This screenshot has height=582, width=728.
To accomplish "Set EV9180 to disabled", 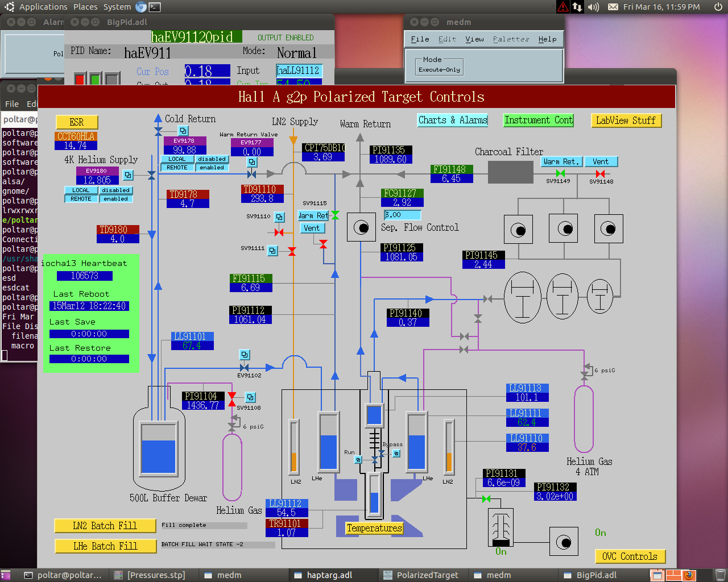I will pyautogui.click(x=116, y=190).
